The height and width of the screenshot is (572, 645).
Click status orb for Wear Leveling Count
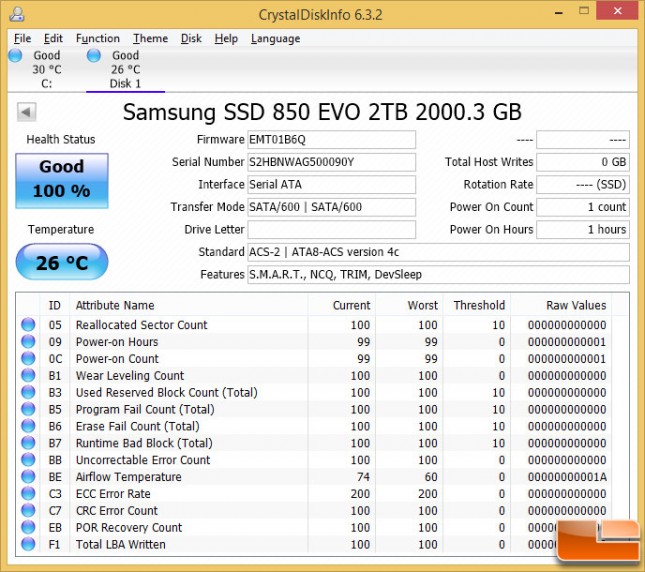click(28, 375)
